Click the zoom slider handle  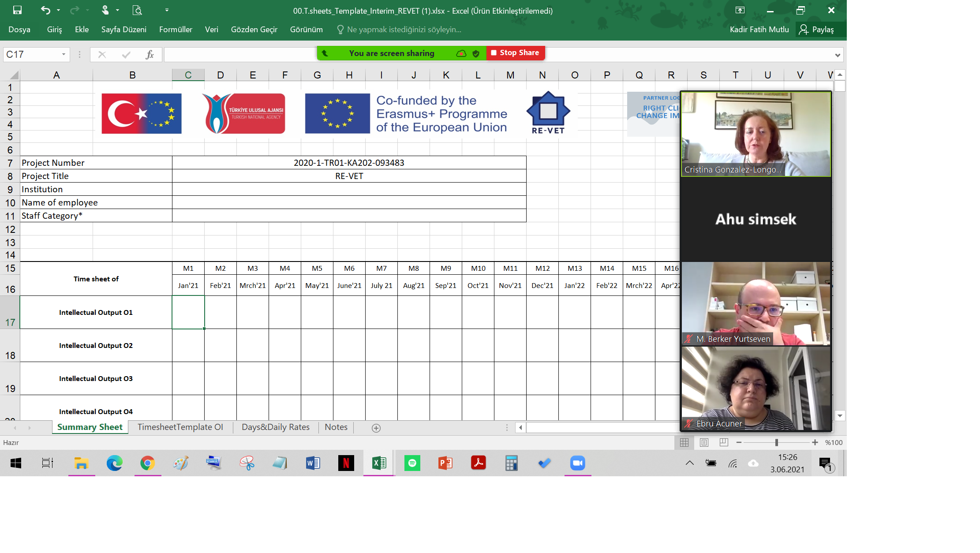(x=776, y=442)
